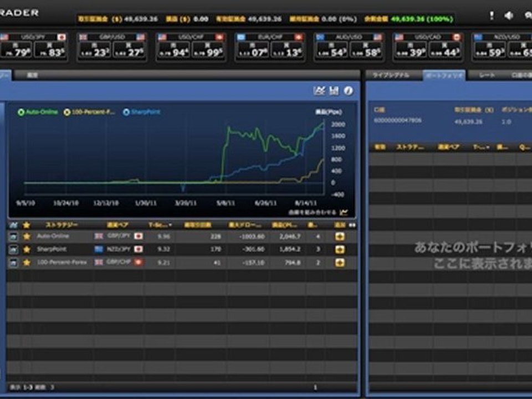The width and height of the screenshot is (532, 399).
Task: Show chart for the SharpPoint strategy row
Action: (13, 250)
